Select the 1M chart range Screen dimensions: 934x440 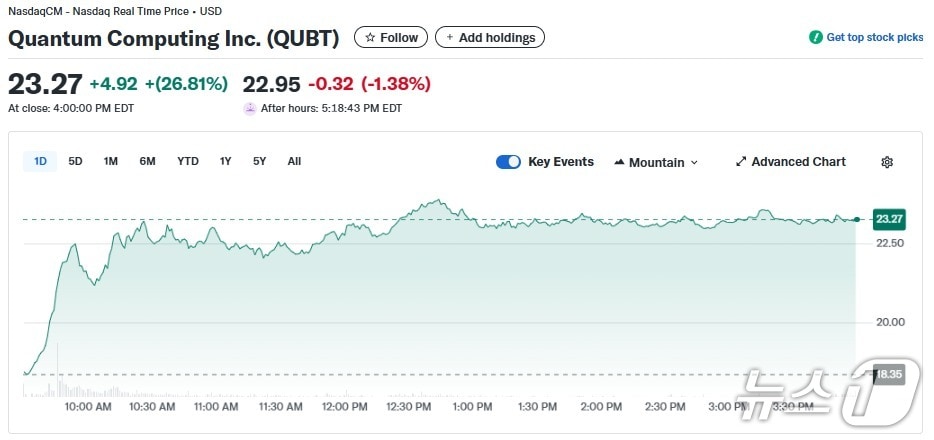click(111, 161)
